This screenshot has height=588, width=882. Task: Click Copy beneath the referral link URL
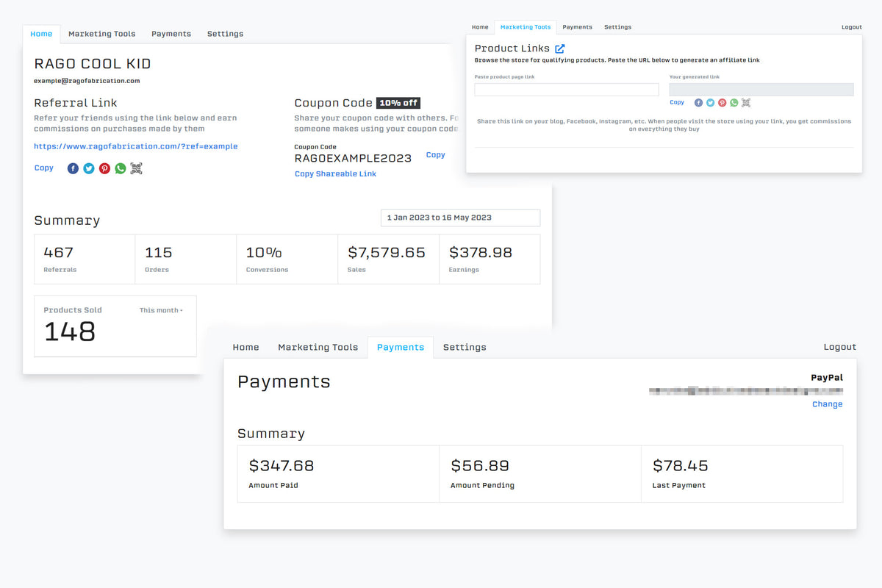44,168
